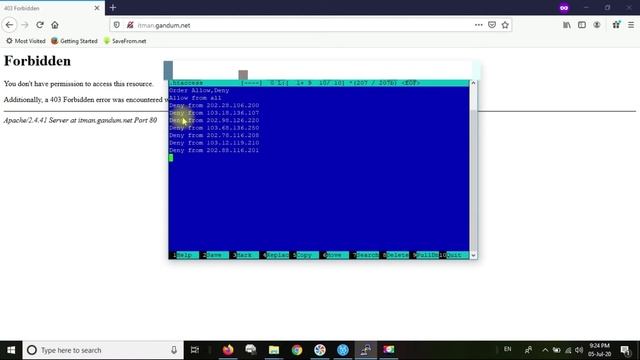Screen dimensions: 640x360
Task: Click the Deny from 103.12.119.210 line
Action: pyautogui.click(x=214, y=143)
